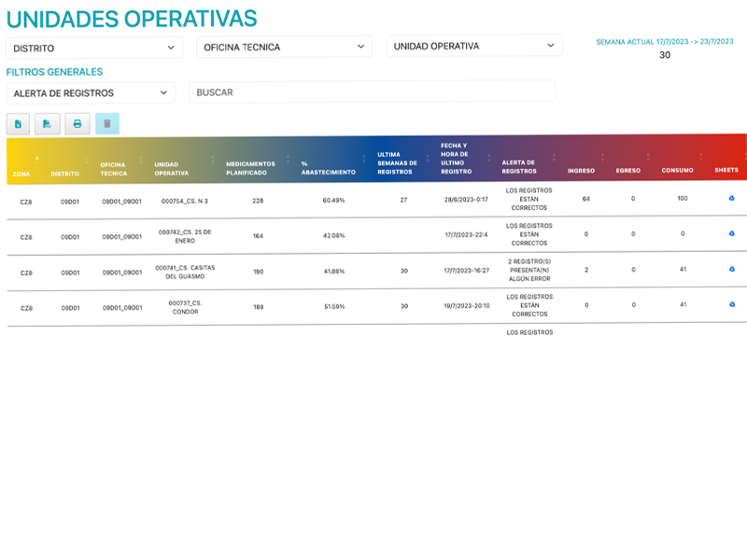This screenshot has width=747, height=560.
Task: Sort by CONSUMO column header
Action: click(677, 171)
